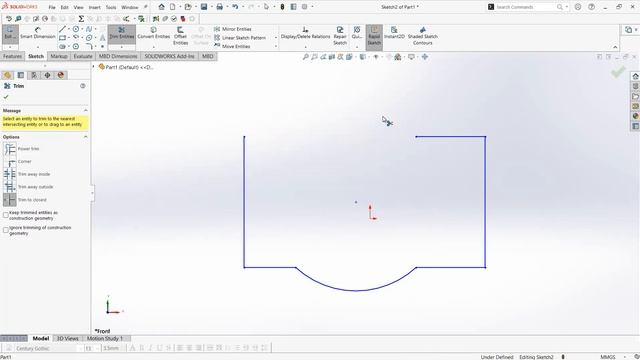This screenshot has width=640, height=360.
Task: Switch to the MBD Dimensions tab
Action: (118, 56)
